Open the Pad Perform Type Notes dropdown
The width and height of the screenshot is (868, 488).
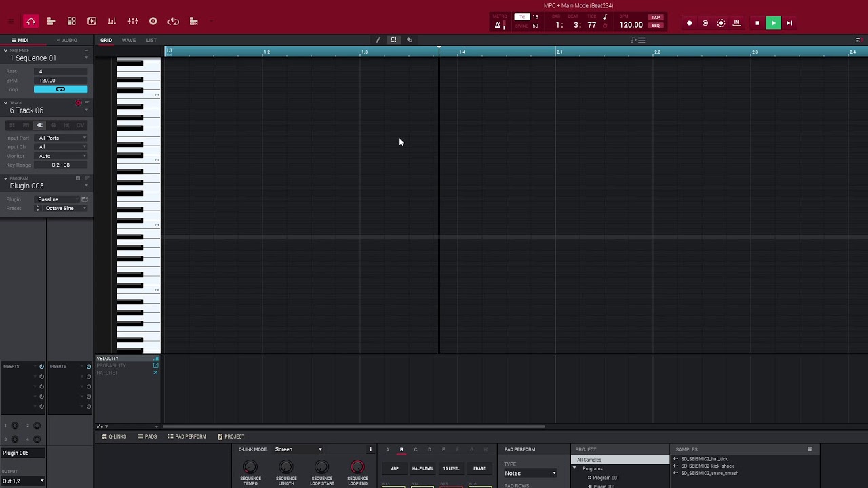coord(530,473)
